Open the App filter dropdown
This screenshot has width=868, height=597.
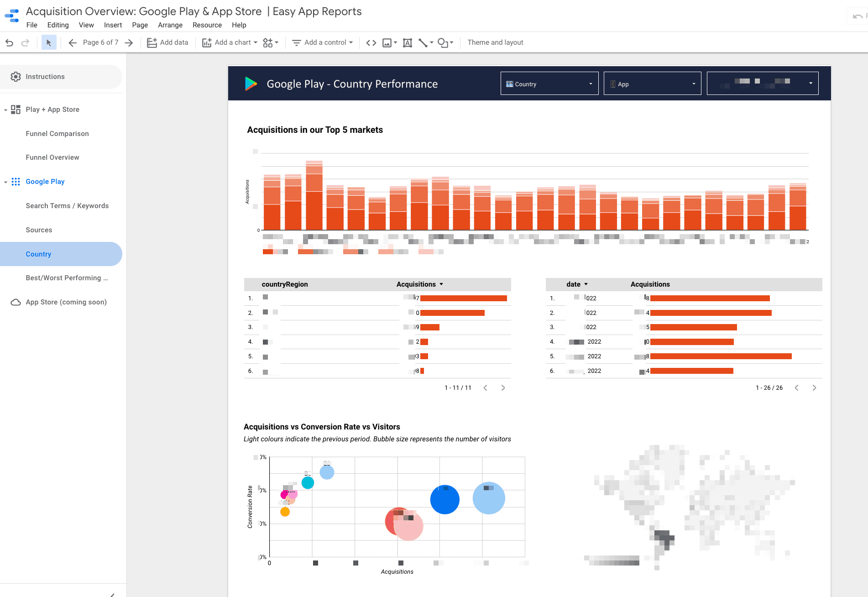653,84
